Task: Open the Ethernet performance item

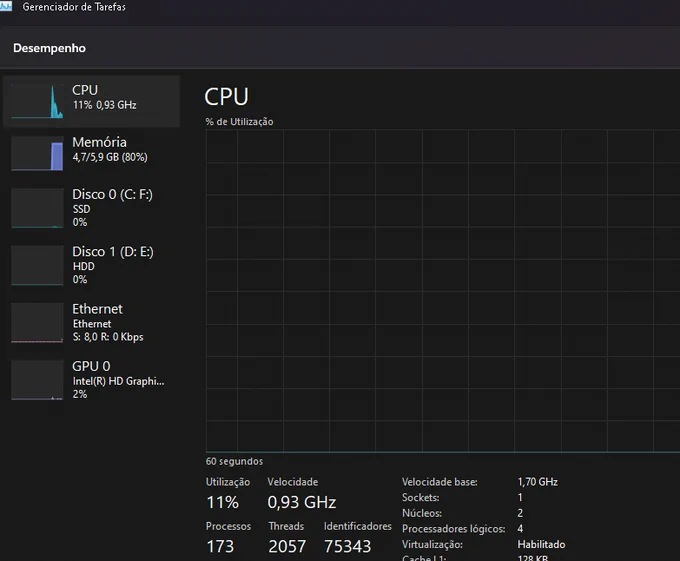Action: point(91,322)
